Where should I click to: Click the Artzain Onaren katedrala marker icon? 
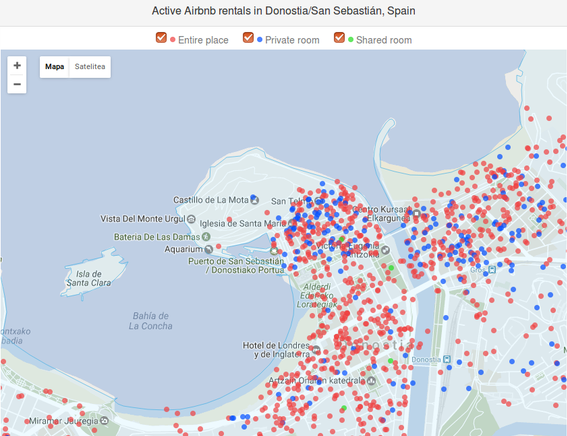371,380
